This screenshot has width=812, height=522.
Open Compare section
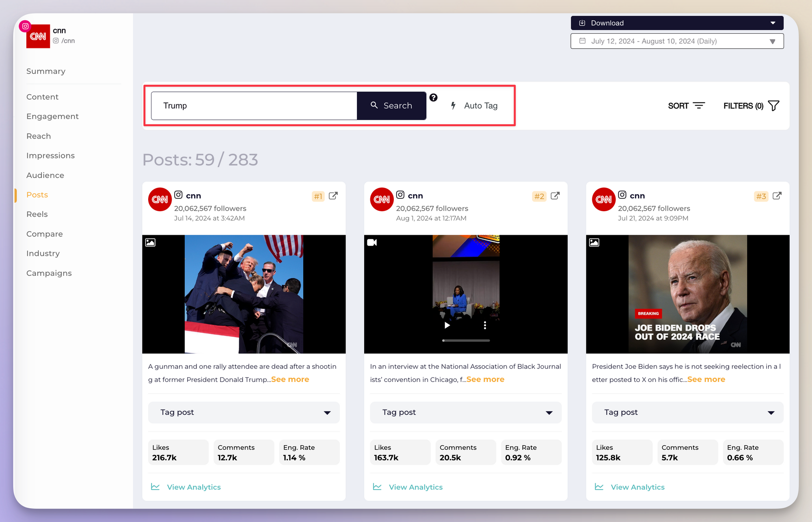point(44,234)
